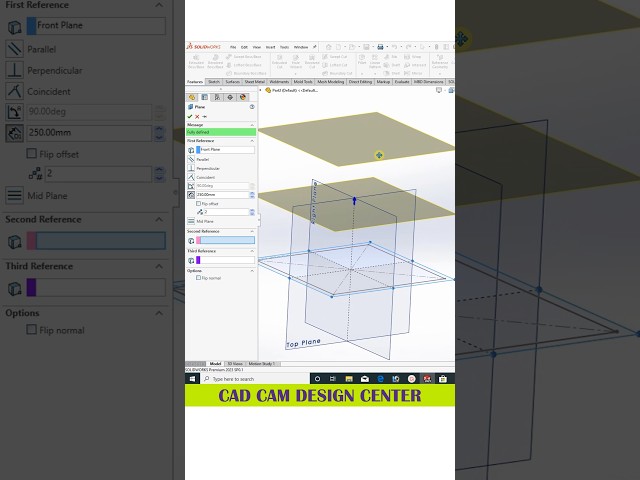Image resolution: width=640 pixels, height=480 pixels.
Task: Click the Linear Pattern tool
Action: [375, 61]
